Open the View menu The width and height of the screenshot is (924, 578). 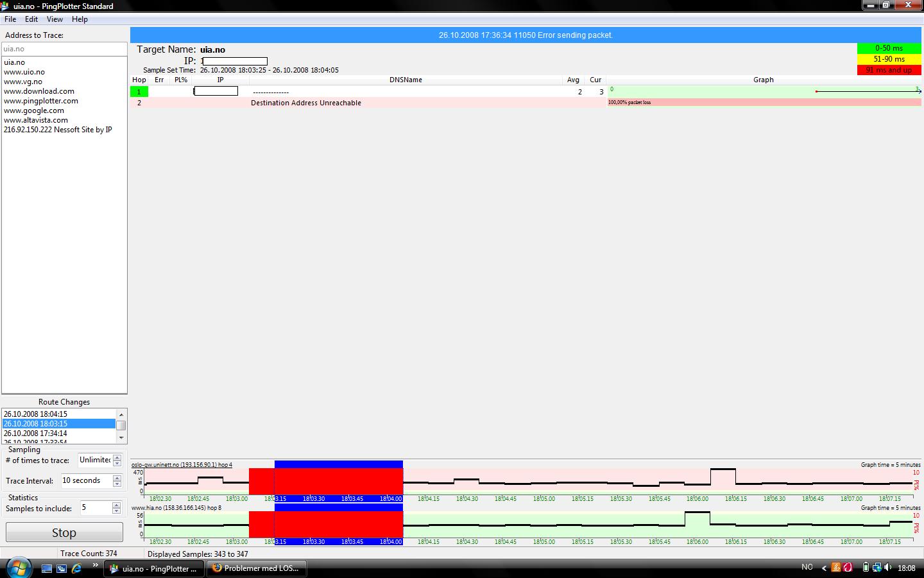click(55, 19)
